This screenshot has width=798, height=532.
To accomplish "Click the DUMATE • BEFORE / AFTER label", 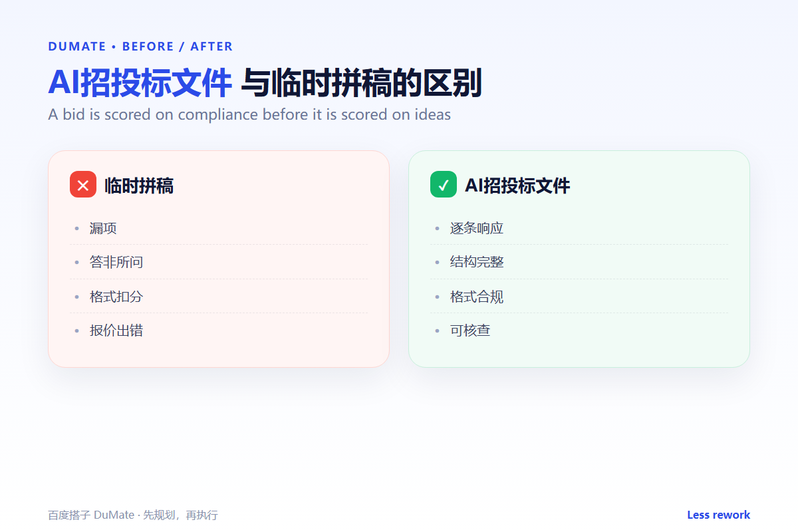I will pos(140,47).
